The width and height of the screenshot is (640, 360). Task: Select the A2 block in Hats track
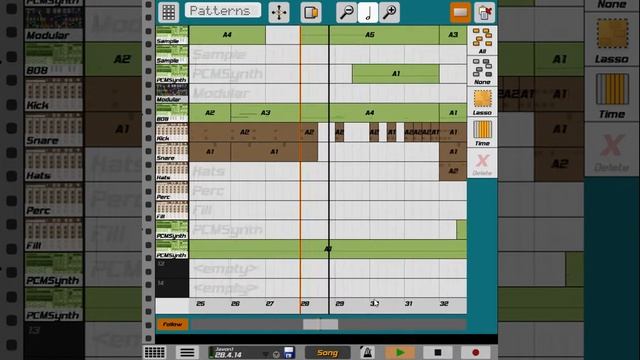[x=453, y=171]
